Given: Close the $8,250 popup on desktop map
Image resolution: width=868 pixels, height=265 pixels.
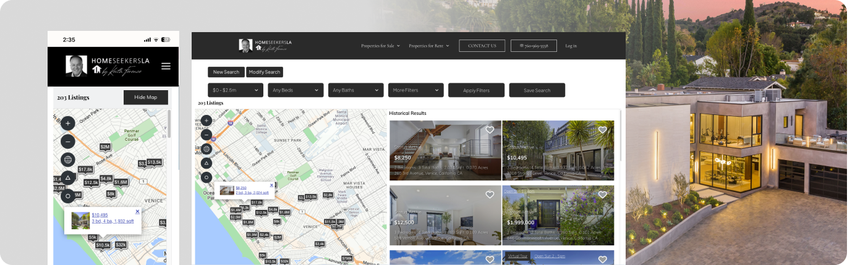Looking at the screenshot, I should 271,184.
